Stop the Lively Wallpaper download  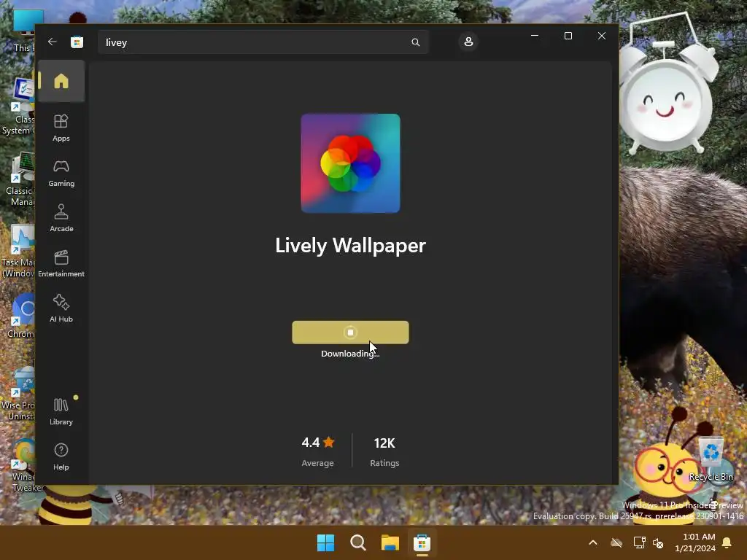click(350, 332)
